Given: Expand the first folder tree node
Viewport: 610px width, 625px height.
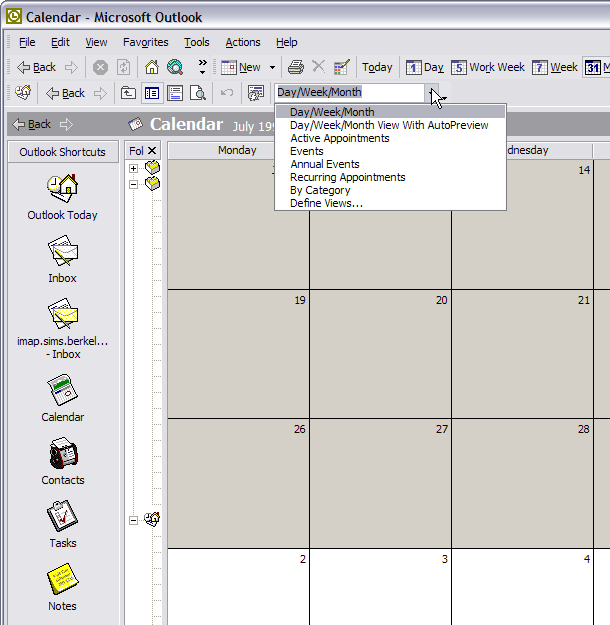Looking at the screenshot, I should pos(134,168).
